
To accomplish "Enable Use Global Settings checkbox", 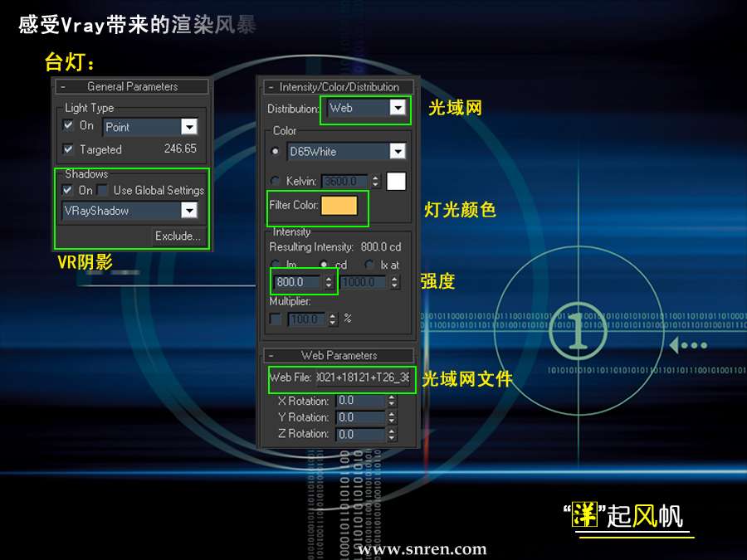I will tap(102, 190).
